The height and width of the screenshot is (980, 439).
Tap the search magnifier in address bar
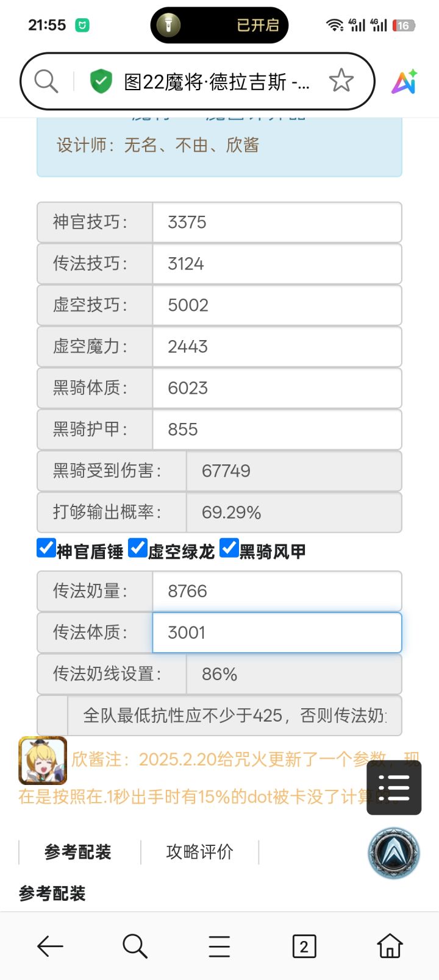pyautogui.click(x=46, y=81)
